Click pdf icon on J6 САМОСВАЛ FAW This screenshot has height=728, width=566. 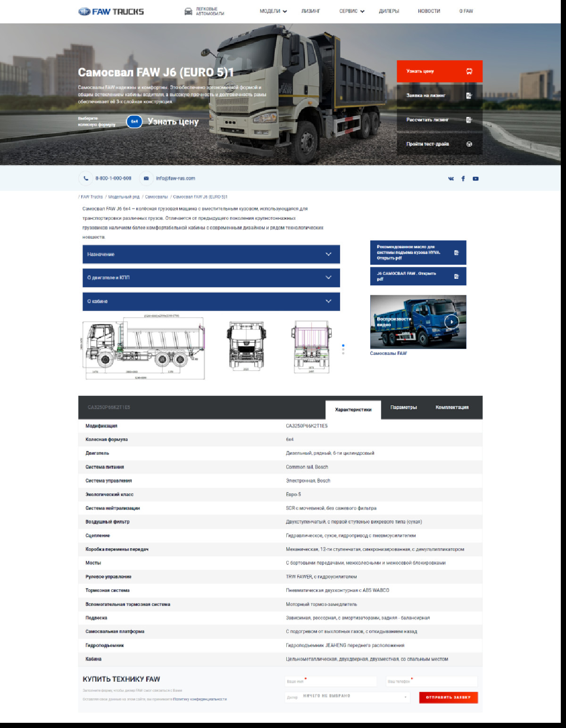coord(456,276)
